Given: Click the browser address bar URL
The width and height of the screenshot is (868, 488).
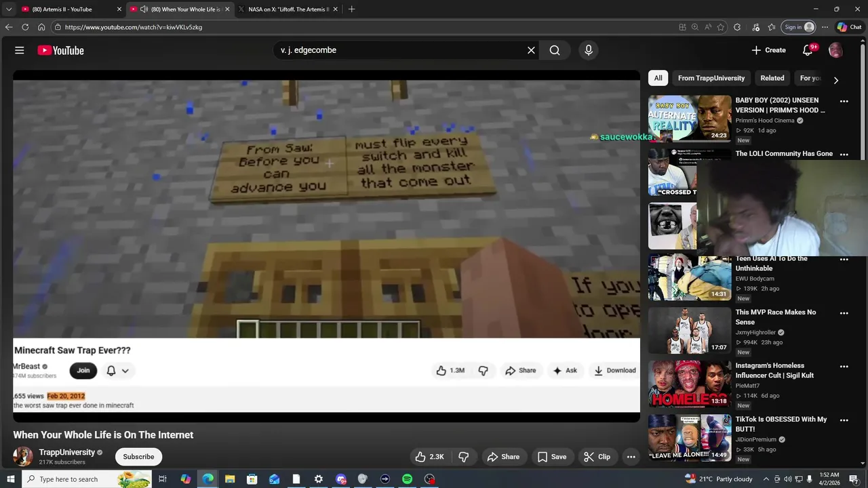Looking at the screenshot, I should (x=134, y=27).
